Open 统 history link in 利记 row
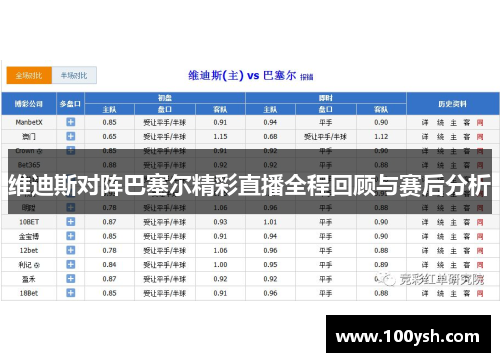 (440, 265)
